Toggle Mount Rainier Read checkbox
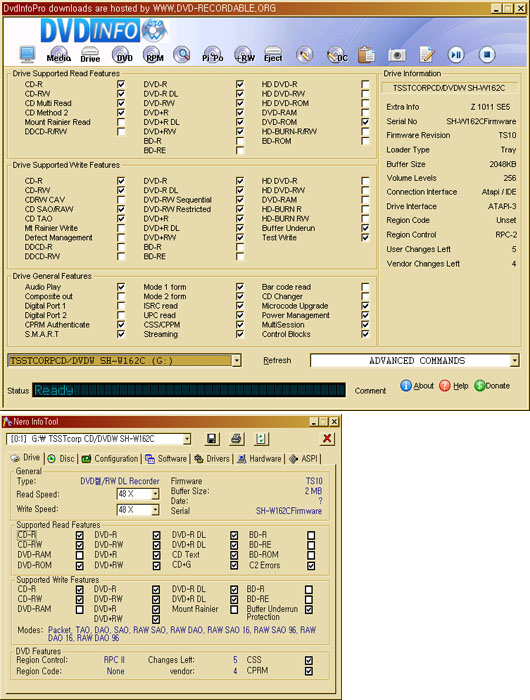Viewport: 530px width, 700px height. 121,122
